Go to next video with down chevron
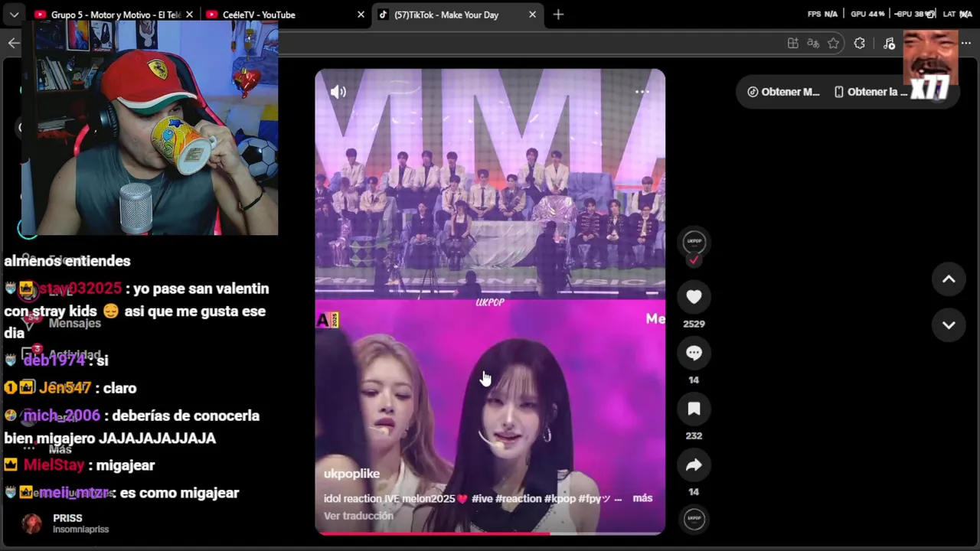The image size is (980, 551). 949,325
